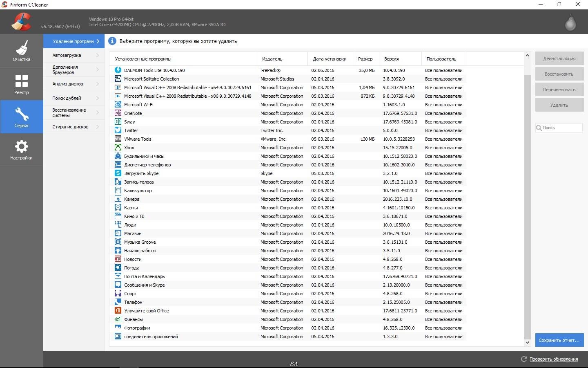Open the Автозагрузка tab
This screenshot has height=368, width=588.
click(74, 55)
